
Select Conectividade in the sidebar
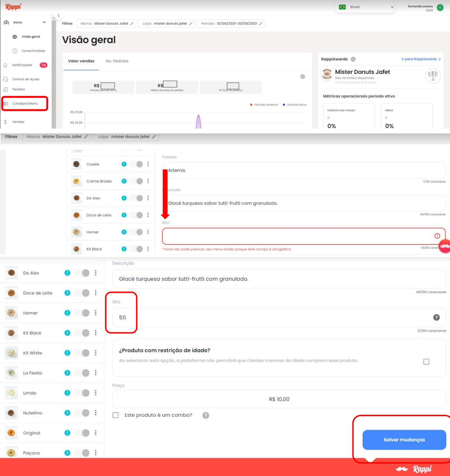coord(33,51)
